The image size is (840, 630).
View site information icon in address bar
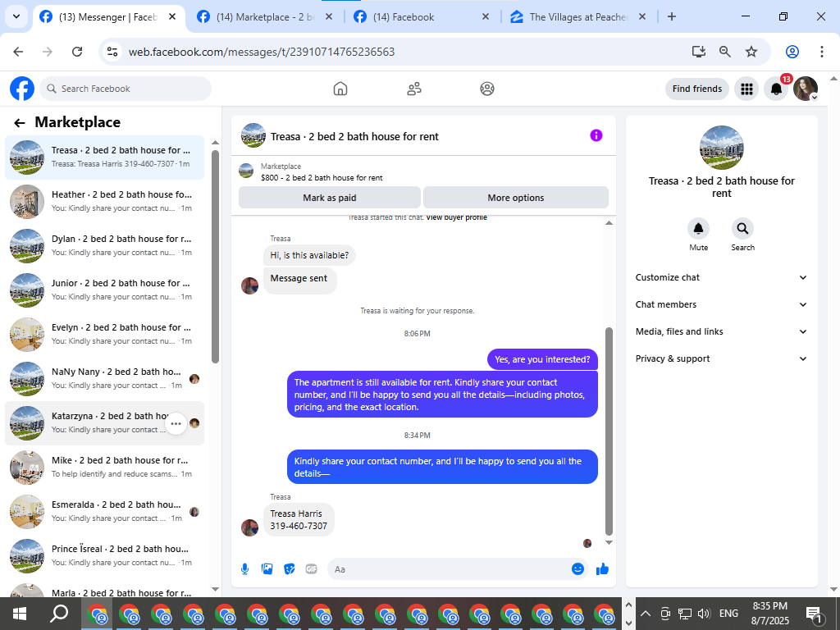tap(112, 52)
